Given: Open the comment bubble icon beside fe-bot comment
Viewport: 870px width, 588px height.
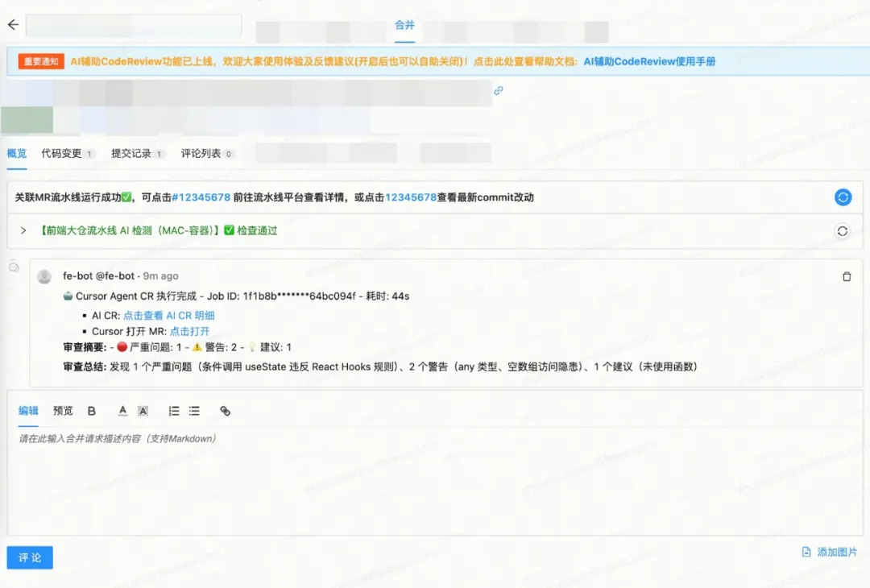Looking at the screenshot, I should (14, 267).
